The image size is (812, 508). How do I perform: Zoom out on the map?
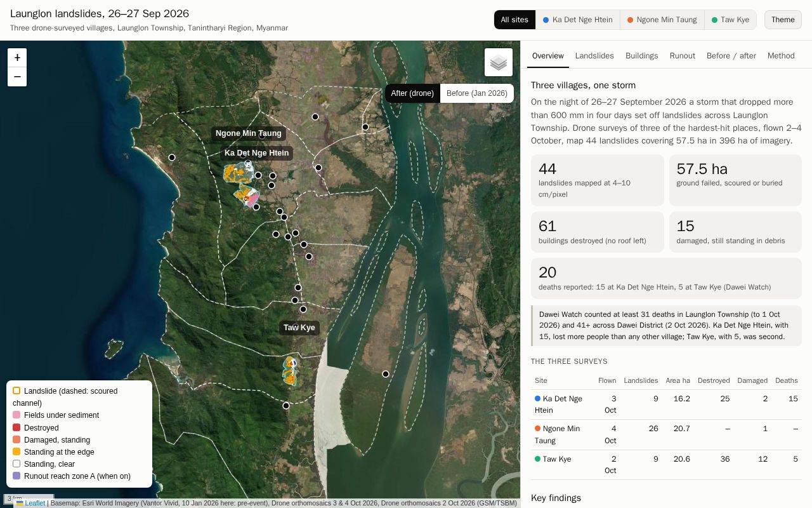[x=17, y=77]
